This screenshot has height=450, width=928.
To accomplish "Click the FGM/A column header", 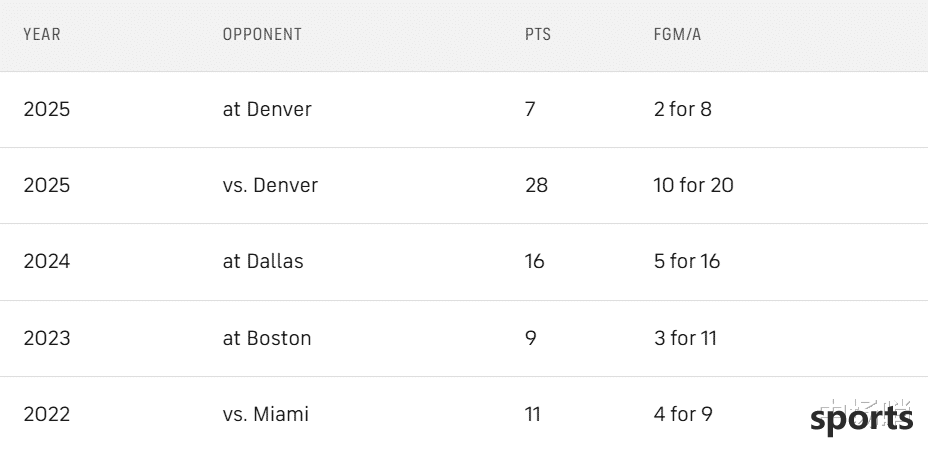I will pos(678,34).
